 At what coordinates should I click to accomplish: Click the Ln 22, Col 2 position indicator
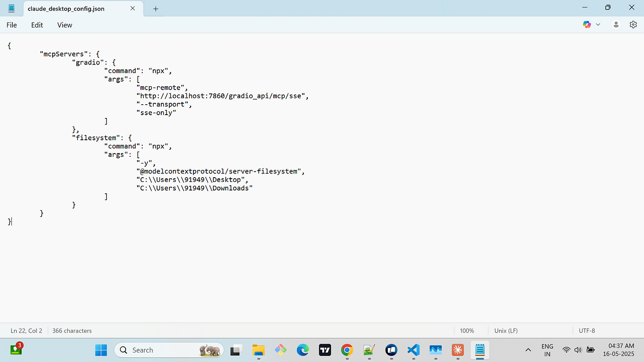27,331
